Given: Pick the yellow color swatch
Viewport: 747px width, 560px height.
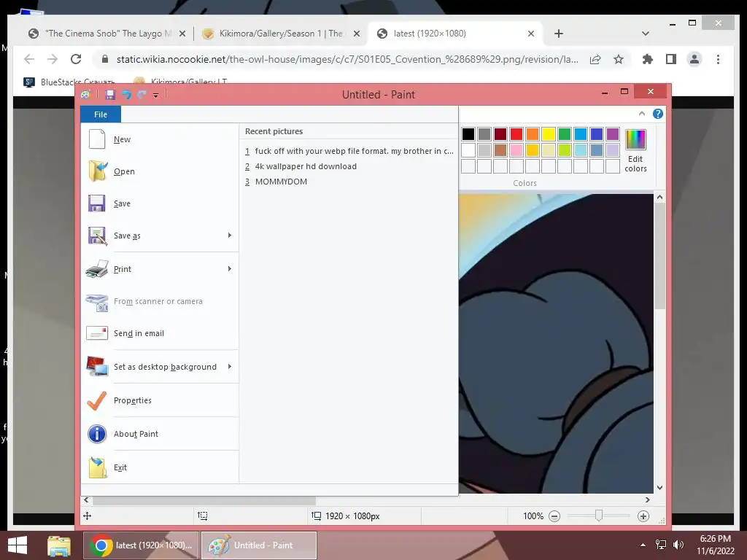Looking at the screenshot, I should coord(549,134).
